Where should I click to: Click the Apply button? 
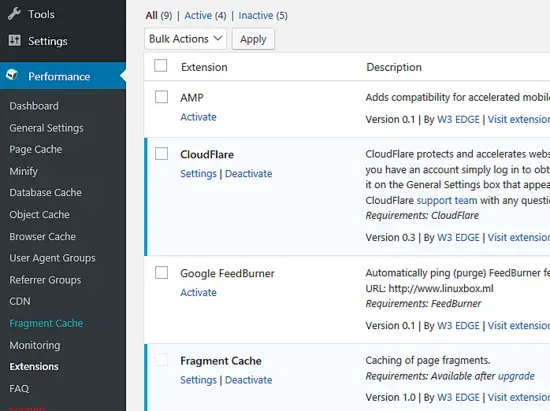tap(253, 39)
